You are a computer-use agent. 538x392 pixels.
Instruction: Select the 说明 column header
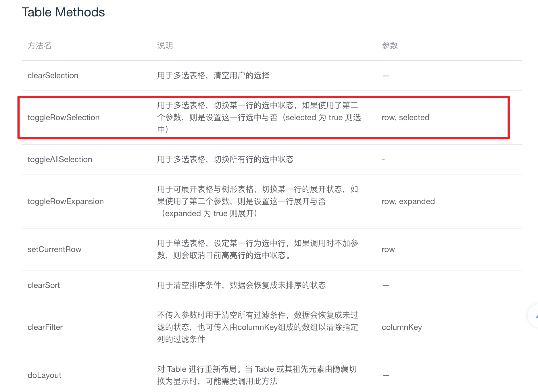pyautogui.click(x=165, y=45)
